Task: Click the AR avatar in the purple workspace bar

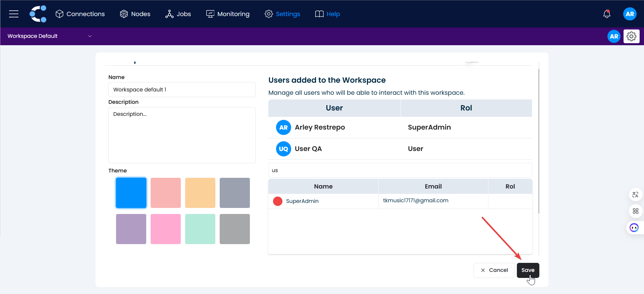Action: [x=614, y=36]
